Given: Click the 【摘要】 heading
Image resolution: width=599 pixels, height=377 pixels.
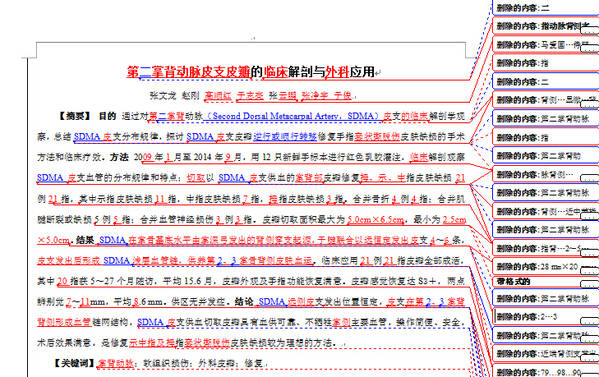Looking at the screenshot, I should click(x=74, y=116).
